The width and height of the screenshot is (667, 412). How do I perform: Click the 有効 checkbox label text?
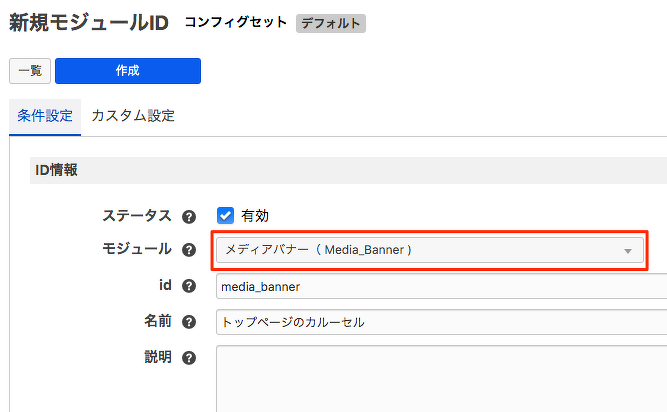pyautogui.click(x=255, y=215)
